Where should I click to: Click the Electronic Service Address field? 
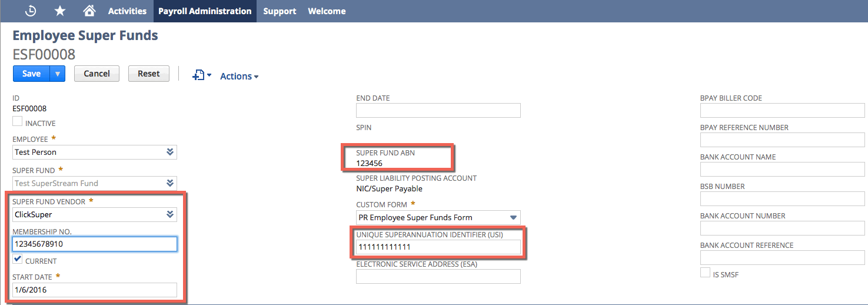click(438, 276)
